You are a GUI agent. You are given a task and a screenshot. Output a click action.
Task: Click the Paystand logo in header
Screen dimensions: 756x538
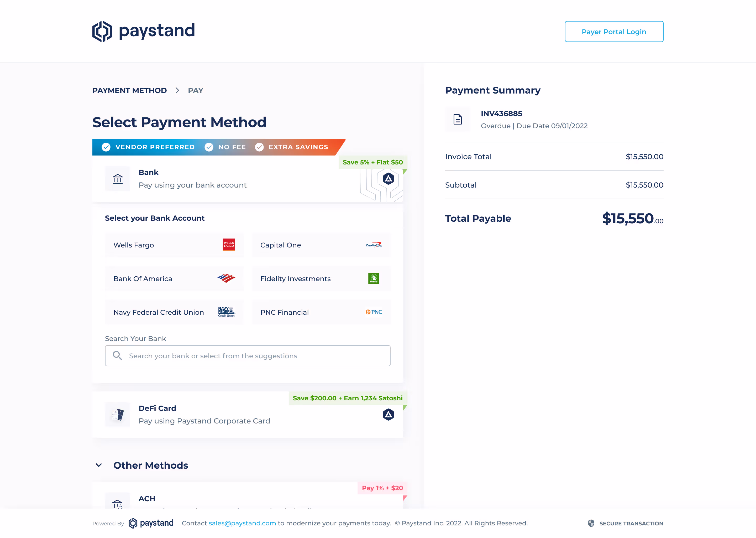click(x=143, y=31)
